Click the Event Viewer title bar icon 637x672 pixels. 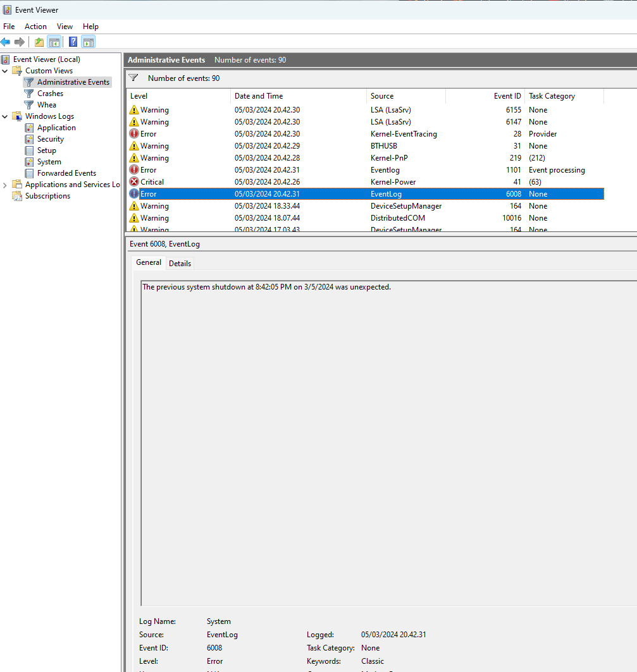(x=7, y=9)
